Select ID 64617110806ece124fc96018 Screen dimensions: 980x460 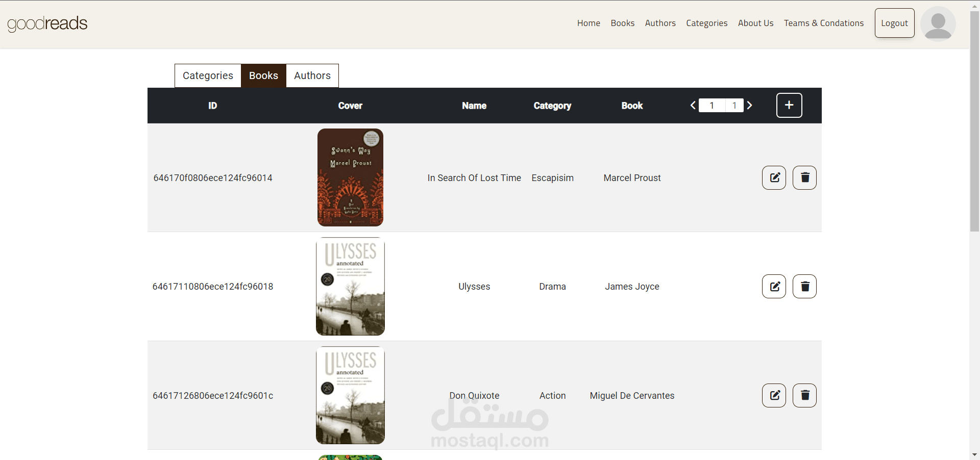[213, 287]
